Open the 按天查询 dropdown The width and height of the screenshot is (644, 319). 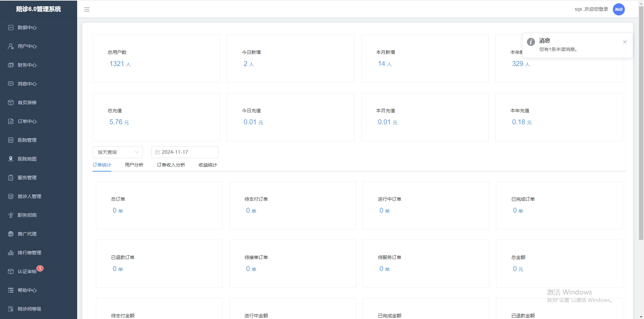[117, 152]
